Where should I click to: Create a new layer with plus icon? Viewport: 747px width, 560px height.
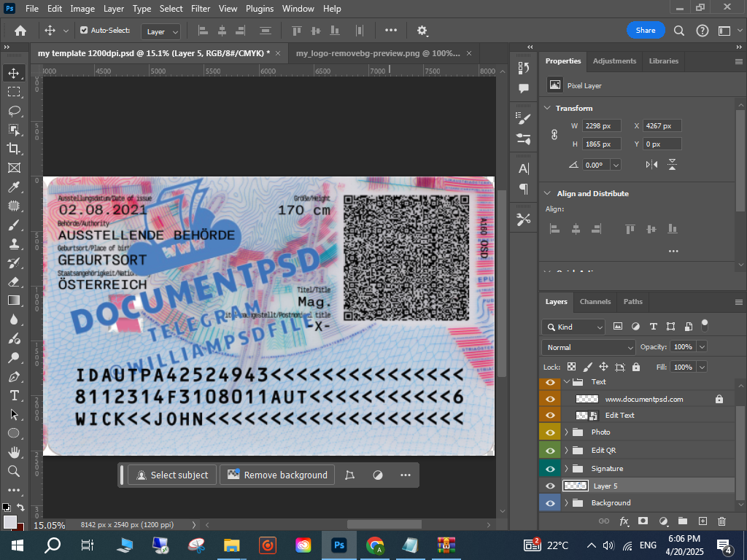703,521
